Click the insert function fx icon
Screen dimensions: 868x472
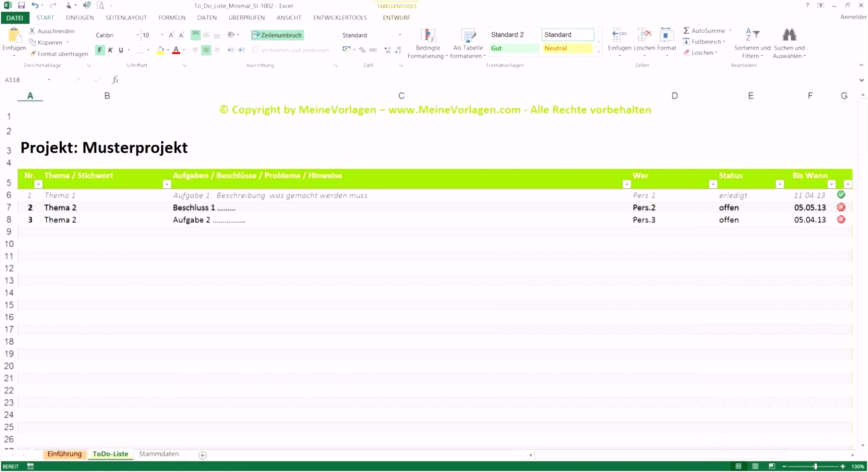(115, 80)
